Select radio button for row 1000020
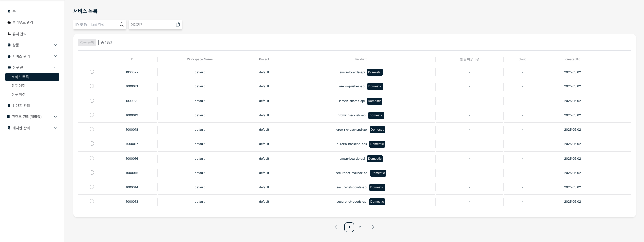 [92, 101]
